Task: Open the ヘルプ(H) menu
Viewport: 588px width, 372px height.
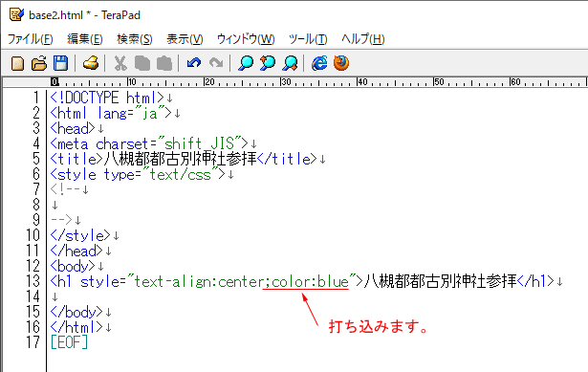Action: click(362, 39)
